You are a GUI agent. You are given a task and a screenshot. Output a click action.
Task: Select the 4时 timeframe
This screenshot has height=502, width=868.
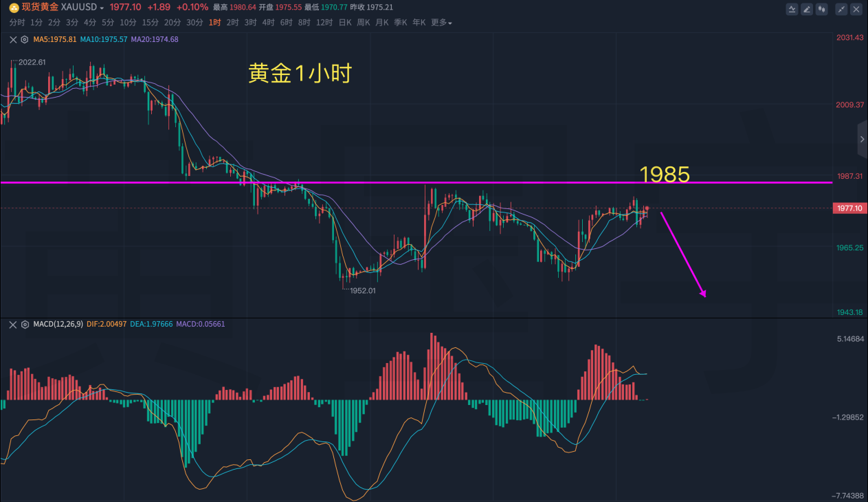(269, 23)
